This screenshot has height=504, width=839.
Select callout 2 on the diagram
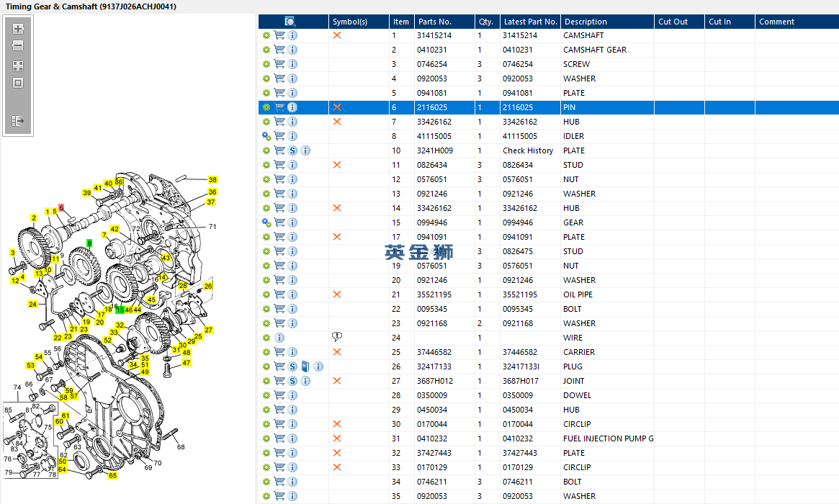click(x=34, y=217)
